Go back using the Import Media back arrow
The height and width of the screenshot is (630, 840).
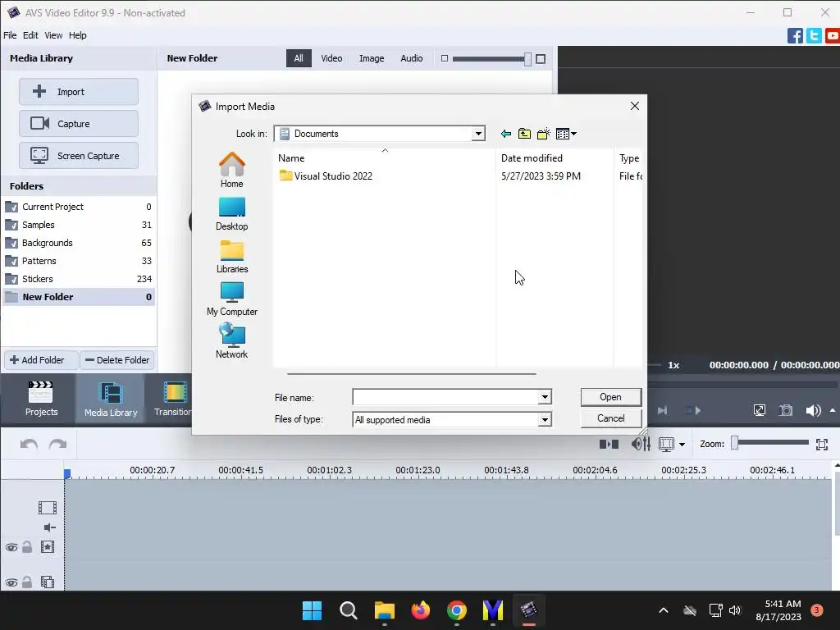click(505, 134)
